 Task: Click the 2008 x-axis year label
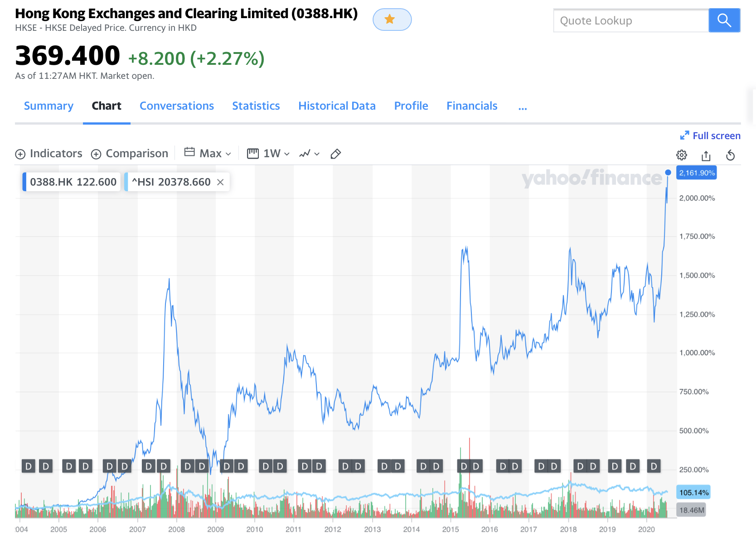[176, 529]
